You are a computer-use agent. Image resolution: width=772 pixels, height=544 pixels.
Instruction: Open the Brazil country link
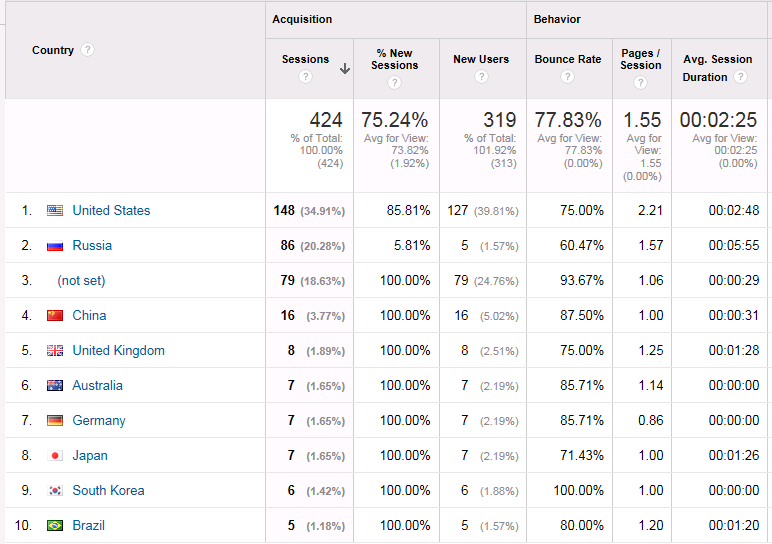[88, 525]
